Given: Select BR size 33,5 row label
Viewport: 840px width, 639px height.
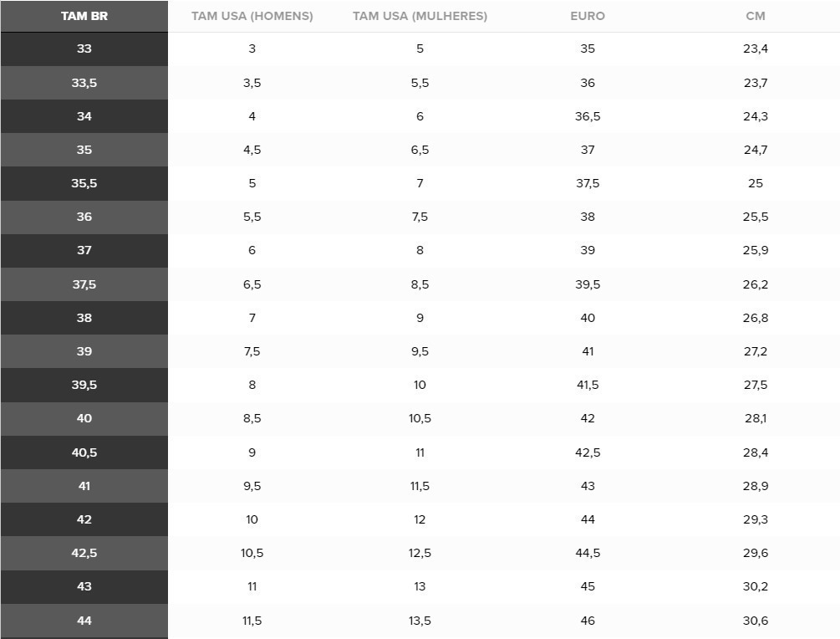Looking at the screenshot, I should (84, 83).
